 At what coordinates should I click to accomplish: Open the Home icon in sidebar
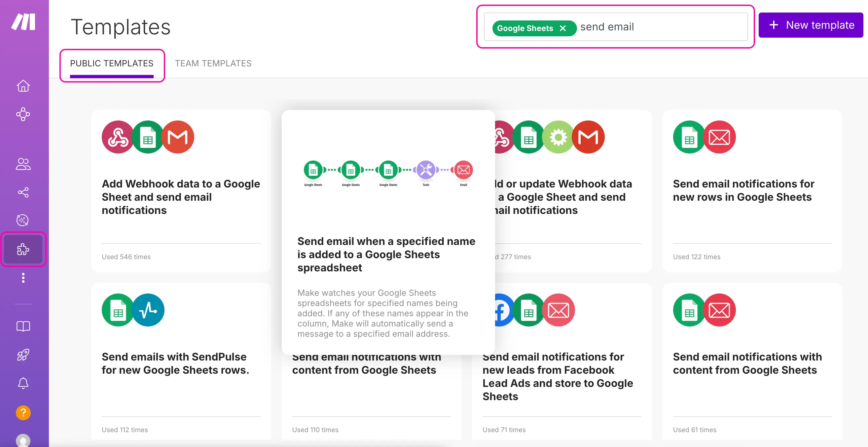coord(23,86)
